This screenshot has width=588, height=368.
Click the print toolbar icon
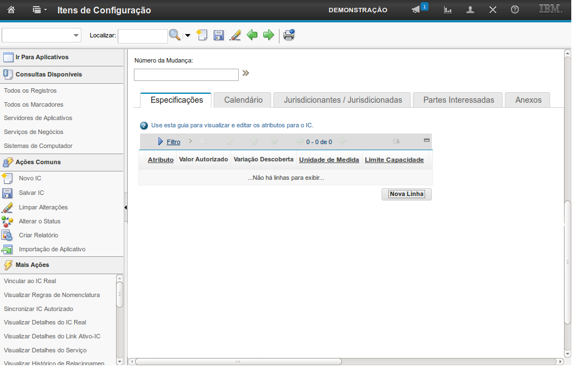click(288, 35)
